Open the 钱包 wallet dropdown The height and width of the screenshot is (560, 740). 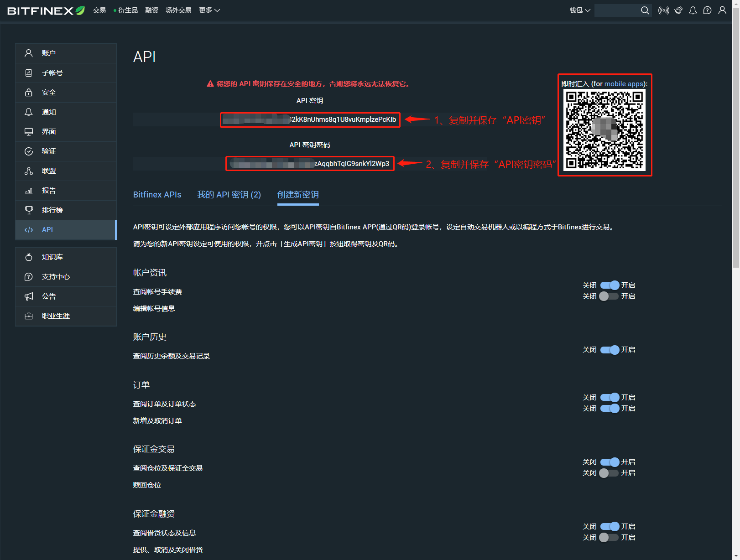(x=580, y=10)
